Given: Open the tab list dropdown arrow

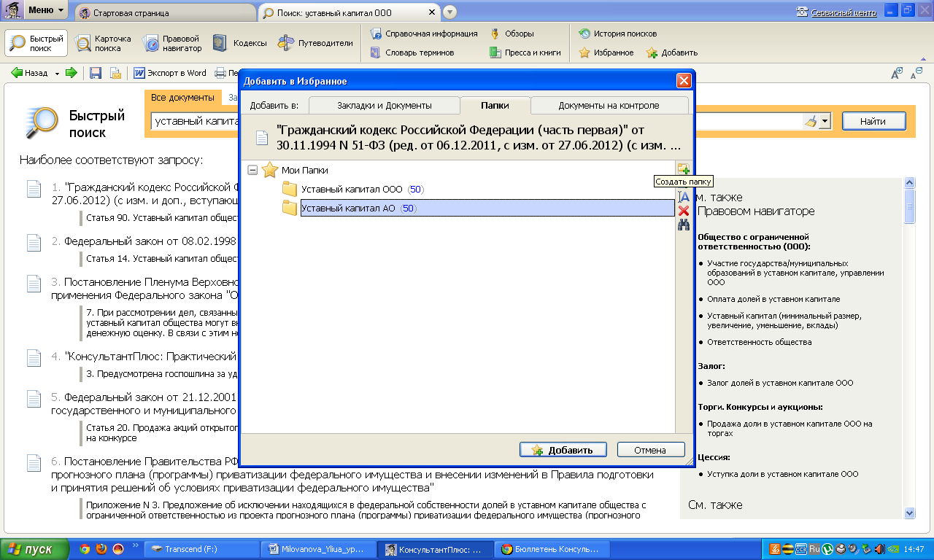Looking at the screenshot, I should [x=449, y=12].
